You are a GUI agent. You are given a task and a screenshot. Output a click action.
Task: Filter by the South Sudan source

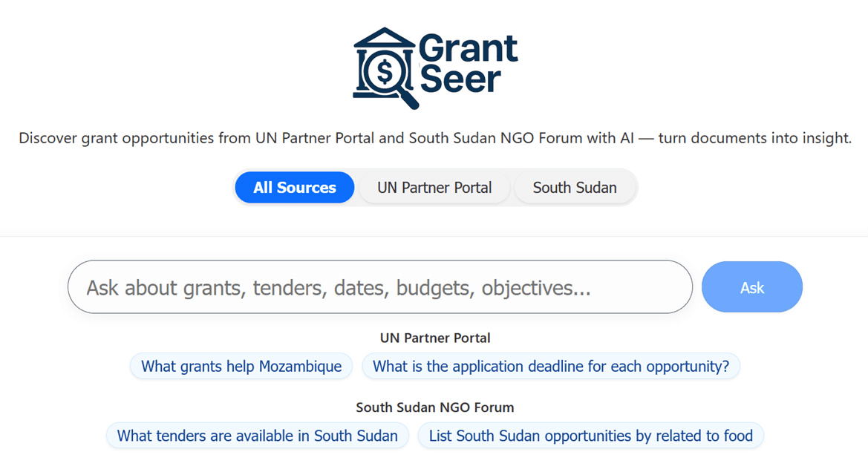575,188
